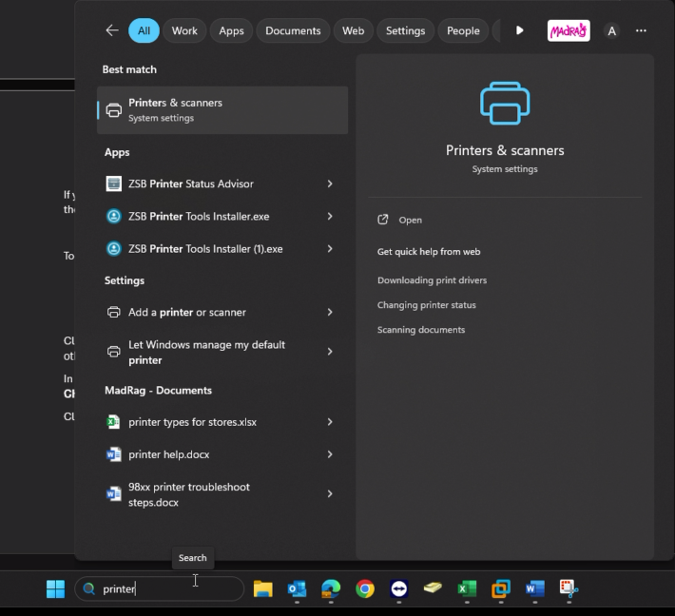Open ZSB Printer Status Advisor app
675x616 pixels.
[222, 183]
